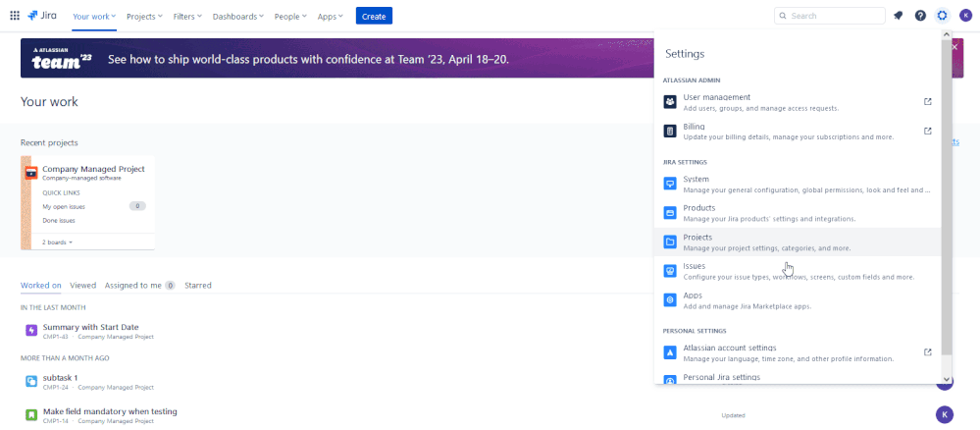The image size is (980, 430).
Task: Open the notifications bell icon
Action: 899,16
